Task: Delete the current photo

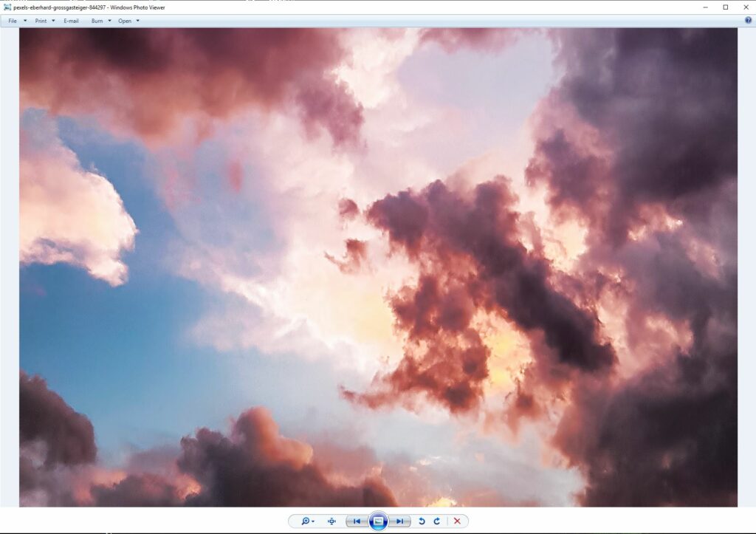Action: [x=456, y=521]
